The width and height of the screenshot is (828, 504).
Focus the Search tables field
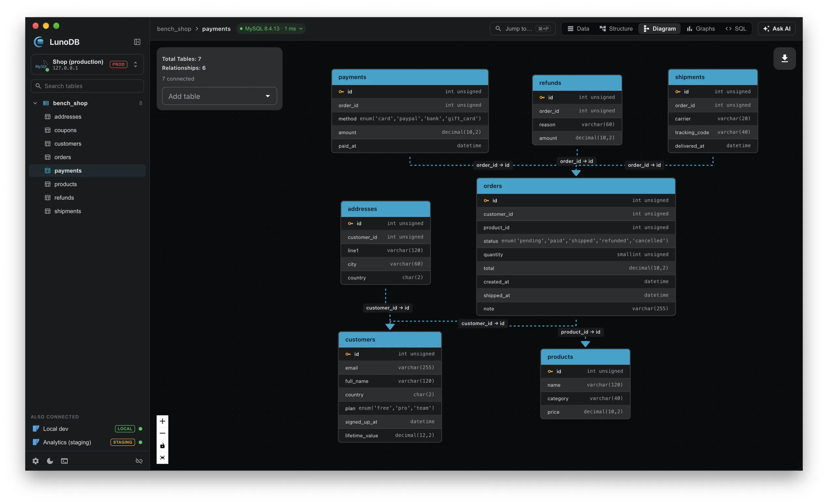tap(87, 86)
